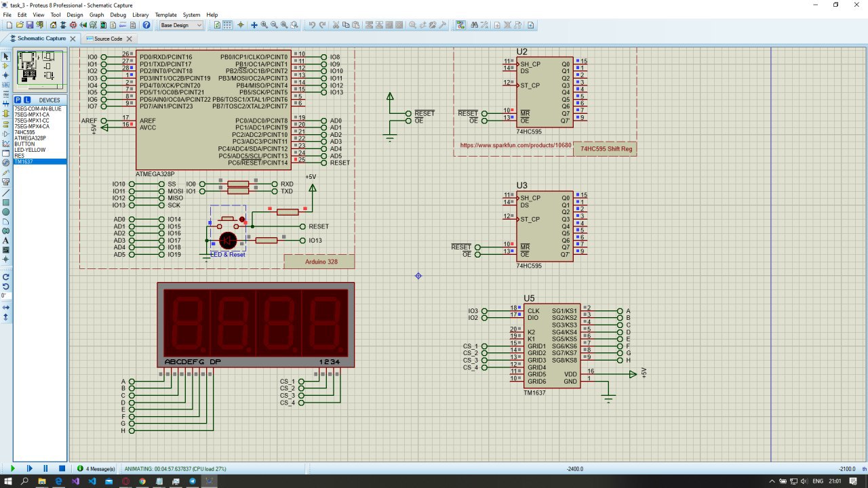Click the Cut scissors icon
This screenshot has height=488, width=868.
point(336,25)
